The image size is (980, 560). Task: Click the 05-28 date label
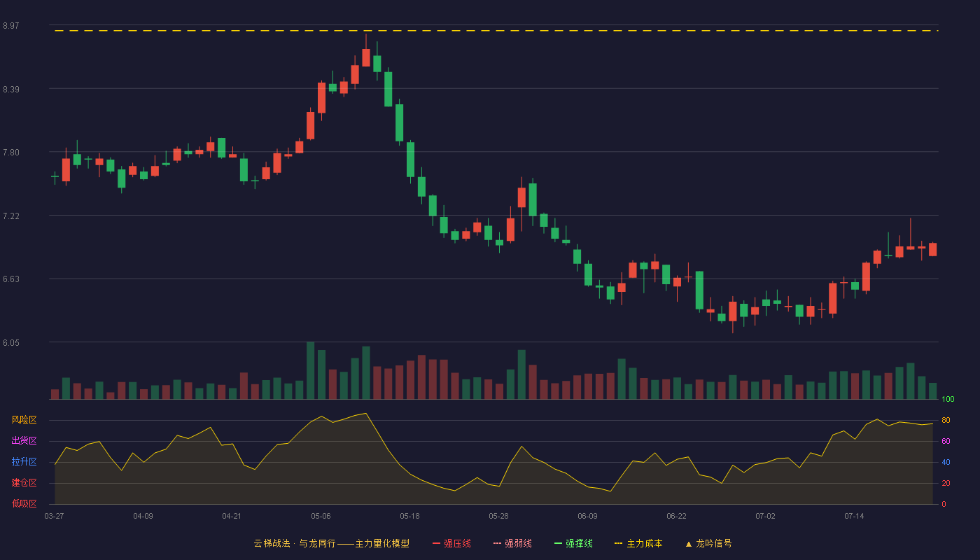click(498, 516)
